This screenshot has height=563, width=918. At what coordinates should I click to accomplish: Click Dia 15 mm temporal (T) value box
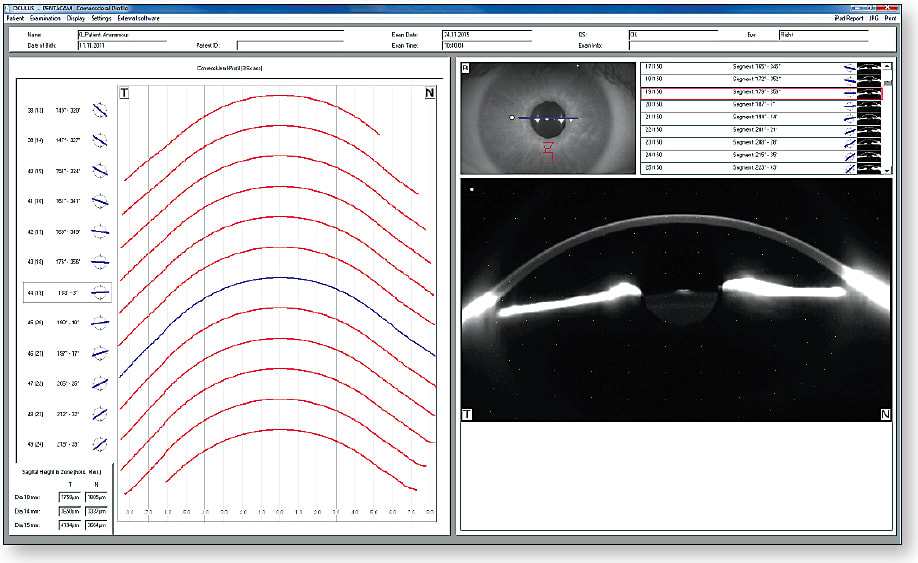70,525
